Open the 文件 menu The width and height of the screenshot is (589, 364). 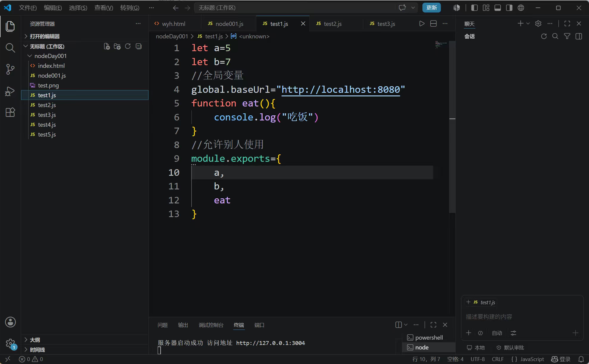pyautogui.click(x=28, y=8)
